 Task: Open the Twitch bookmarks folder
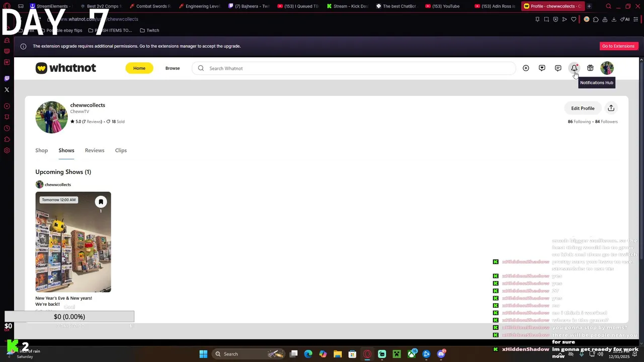[x=149, y=30]
